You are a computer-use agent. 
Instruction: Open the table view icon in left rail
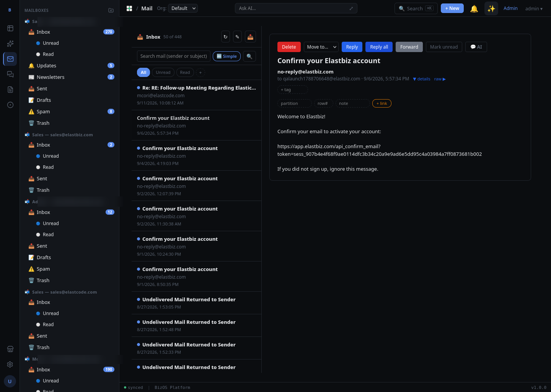tap(10, 28)
